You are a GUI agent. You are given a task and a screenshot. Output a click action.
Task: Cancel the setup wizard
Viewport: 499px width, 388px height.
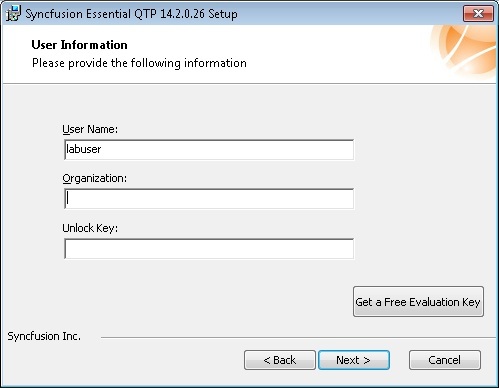(445, 360)
